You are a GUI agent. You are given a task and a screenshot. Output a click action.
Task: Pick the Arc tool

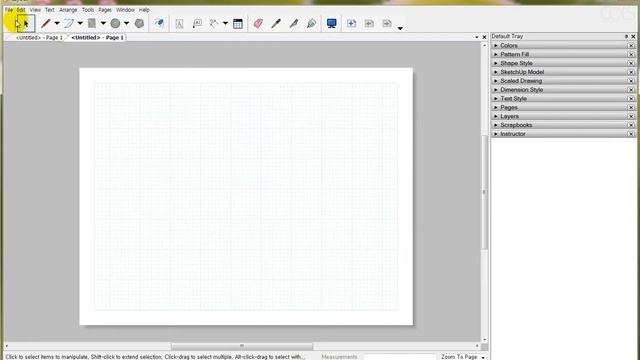69,24
